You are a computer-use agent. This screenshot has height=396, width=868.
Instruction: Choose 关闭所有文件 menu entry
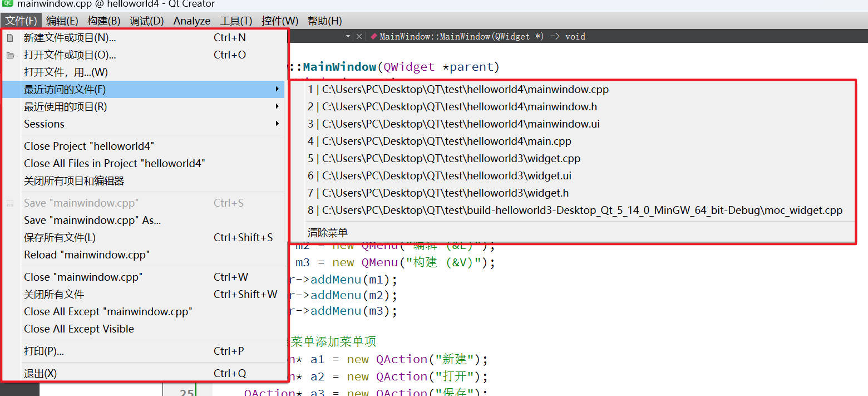(144, 295)
